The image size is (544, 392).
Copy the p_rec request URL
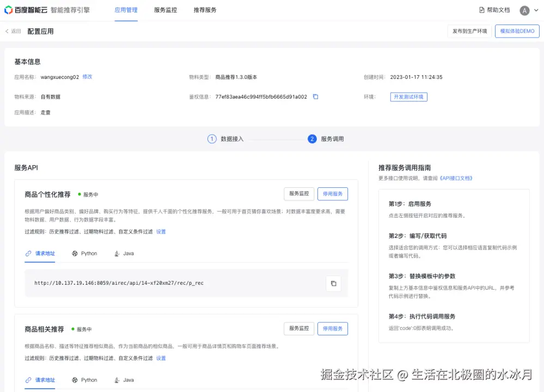click(x=333, y=284)
